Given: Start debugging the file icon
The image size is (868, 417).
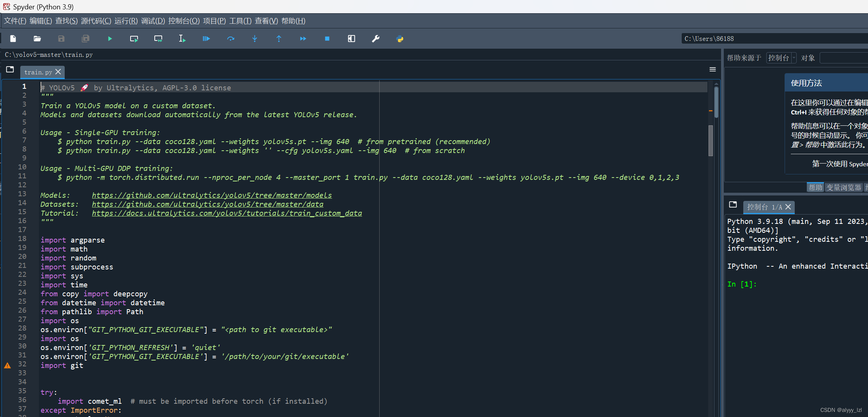Looking at the screenshot, I should [x=207, y=39].
